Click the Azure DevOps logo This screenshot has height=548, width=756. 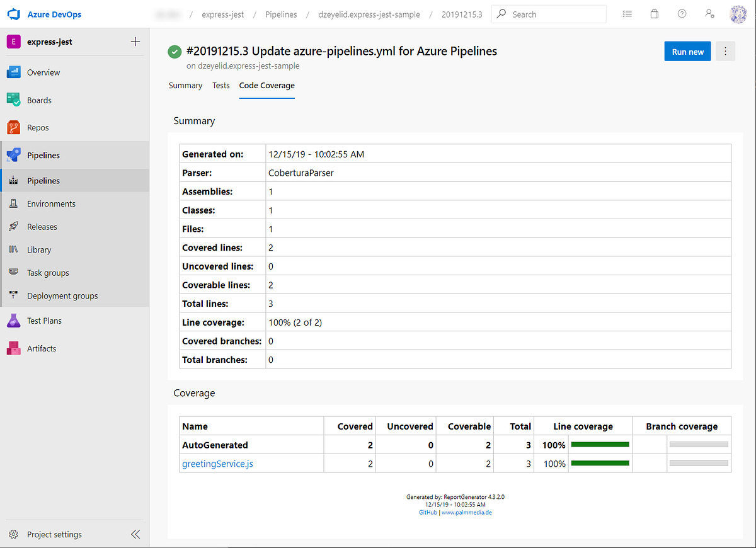(13, 14)
